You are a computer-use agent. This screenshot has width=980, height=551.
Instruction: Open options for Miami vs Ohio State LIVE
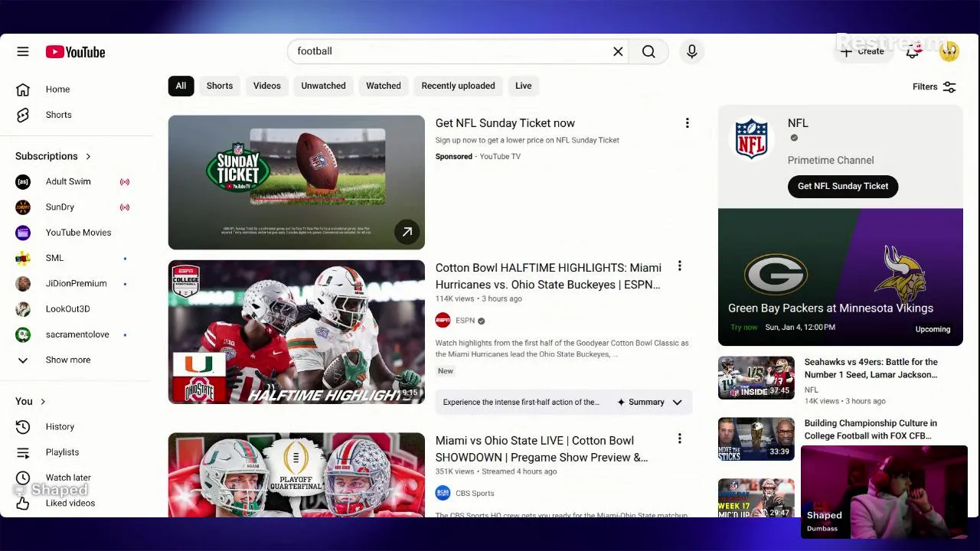click(679, 439)
